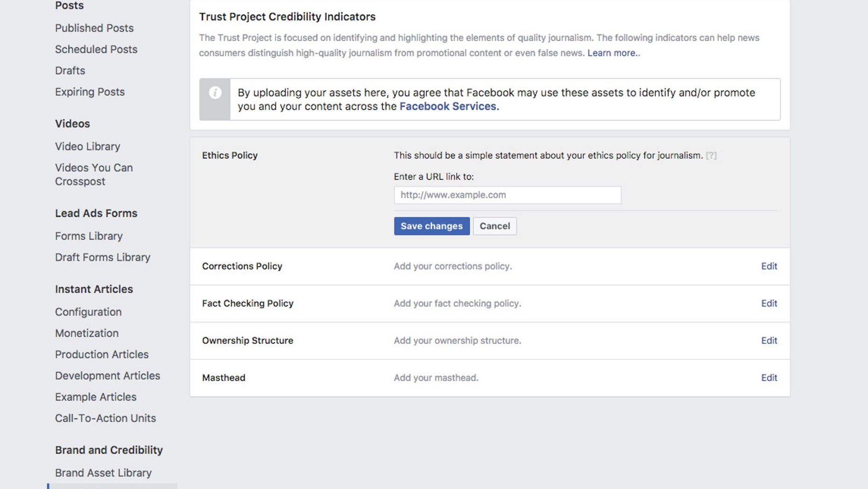Image resolution: width=868 pixels, height=489 pixels.
Task: Select Videos You Can Crosspost
Action: (94, 175)
